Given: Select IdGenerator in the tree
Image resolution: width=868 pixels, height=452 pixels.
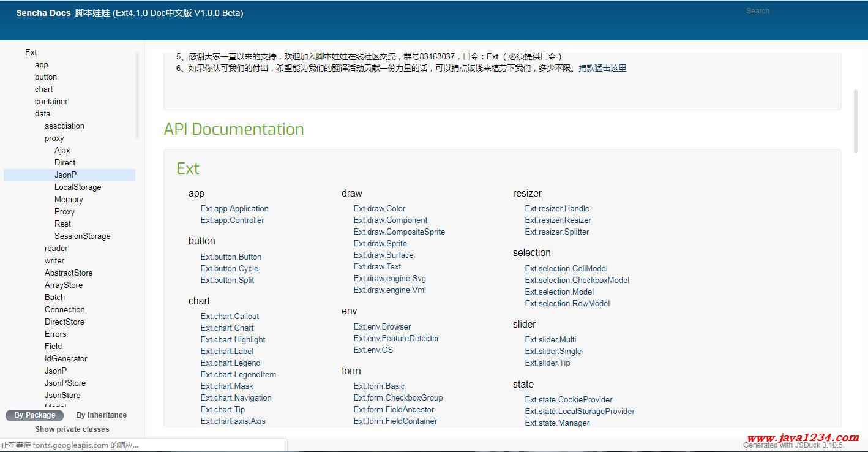Looking at the screenshot, I should 66,359.
